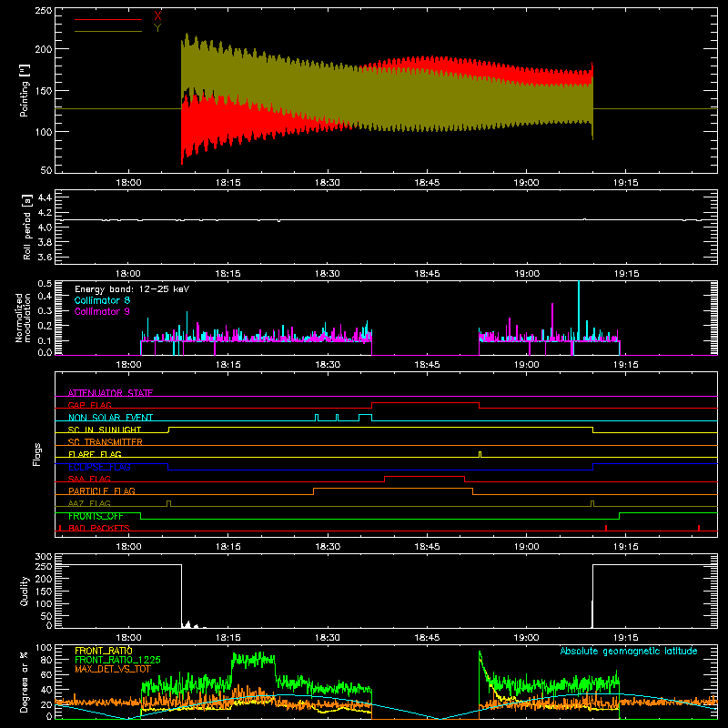728x728 pixels.
Task: Click the GAP_FLAG label
Action: 90,405
